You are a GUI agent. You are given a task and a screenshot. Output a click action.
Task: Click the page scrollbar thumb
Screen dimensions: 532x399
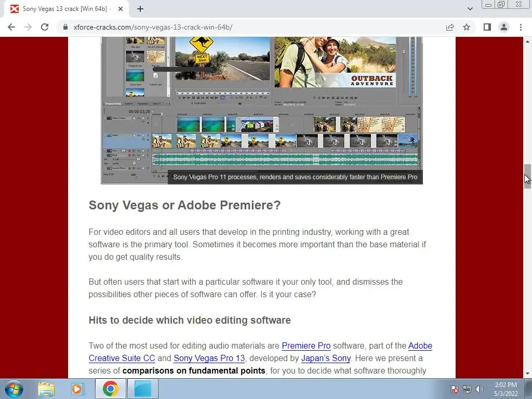[x=527, y=176]
